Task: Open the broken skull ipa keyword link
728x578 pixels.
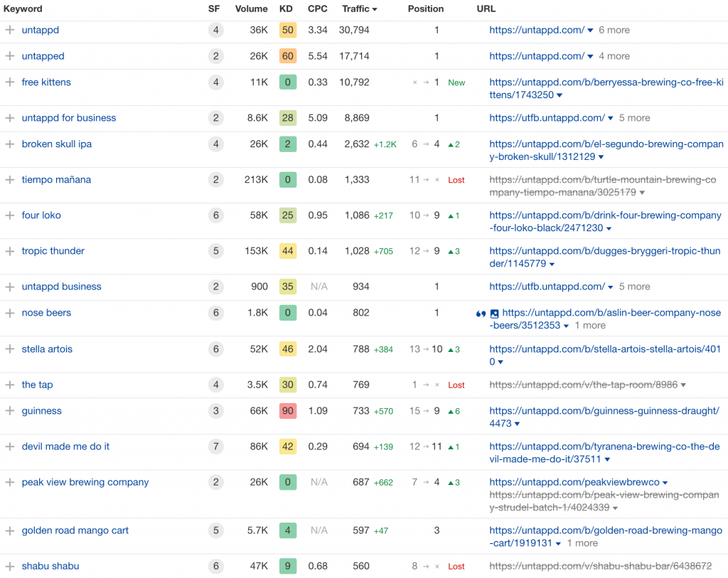Action: click(57, 144)
